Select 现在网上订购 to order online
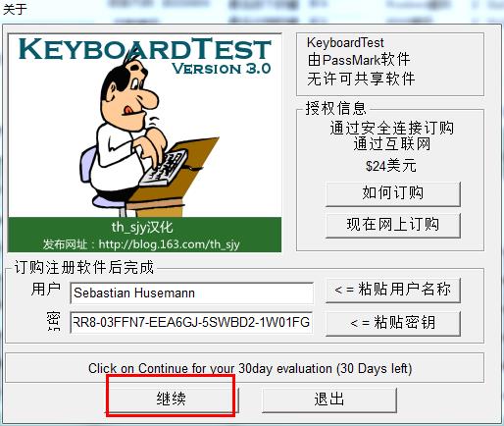Viewport: 504px width, 426px height. (393, 225)
